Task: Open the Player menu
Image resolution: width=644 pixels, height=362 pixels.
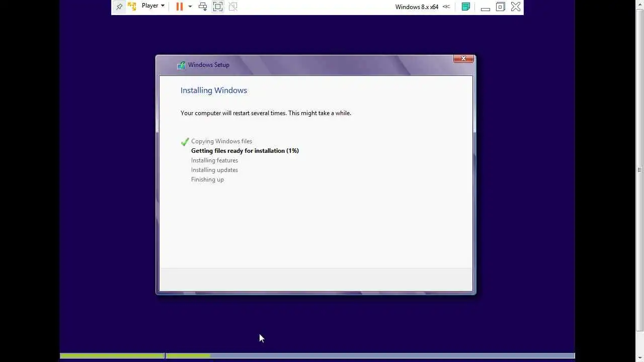Action: click(153, 6)
